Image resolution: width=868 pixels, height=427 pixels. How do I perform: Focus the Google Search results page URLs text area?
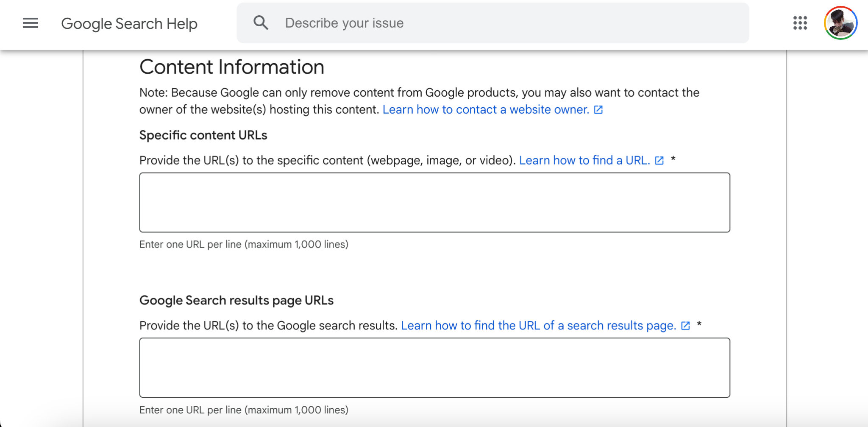[434, 368]
